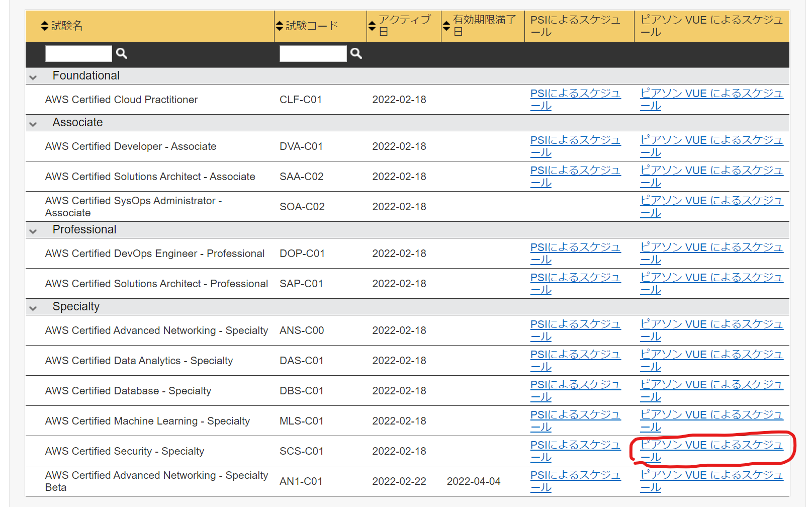Select the AWS Certified Developer - Associate exam name
Image resolution: width=812 pixels, height=507 pixels.
131,146
